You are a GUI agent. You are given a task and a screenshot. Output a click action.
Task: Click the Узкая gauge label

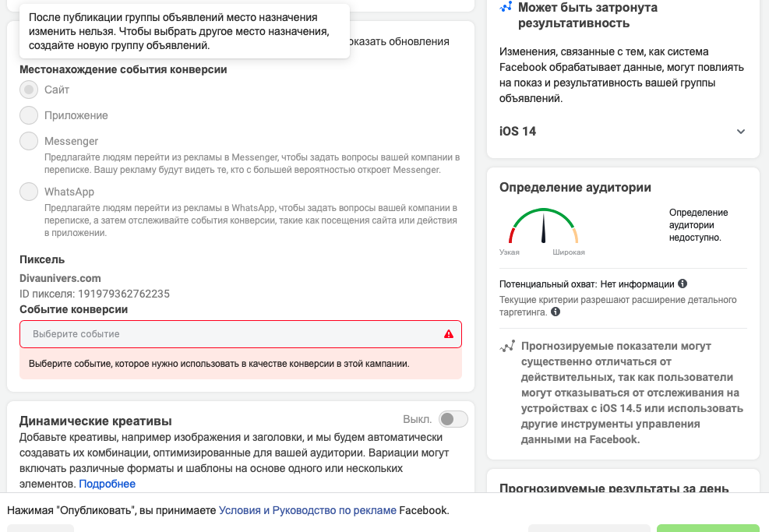point(509,252)
